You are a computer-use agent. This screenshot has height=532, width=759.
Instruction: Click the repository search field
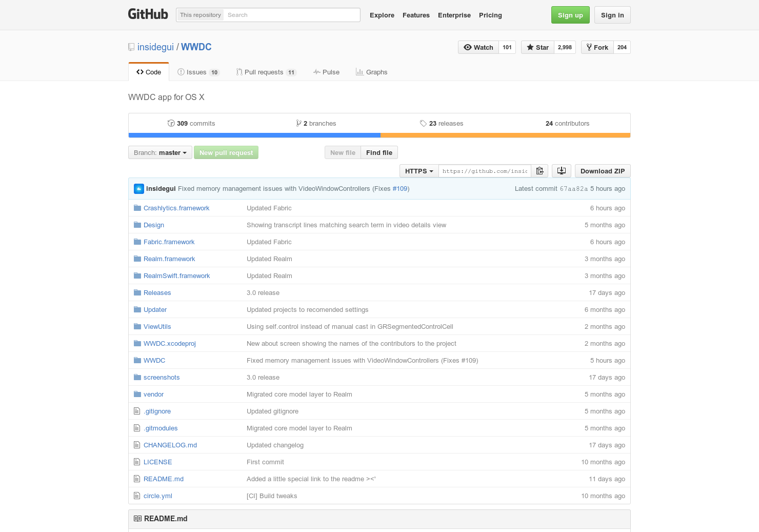[x=292, y=15]
